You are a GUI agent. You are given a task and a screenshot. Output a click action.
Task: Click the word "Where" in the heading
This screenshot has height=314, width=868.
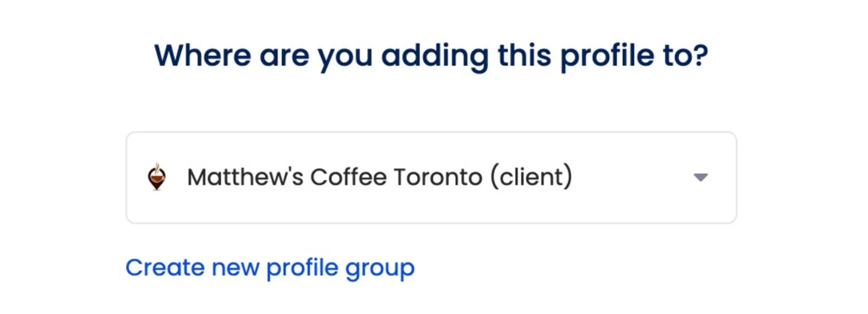[202, 56]
